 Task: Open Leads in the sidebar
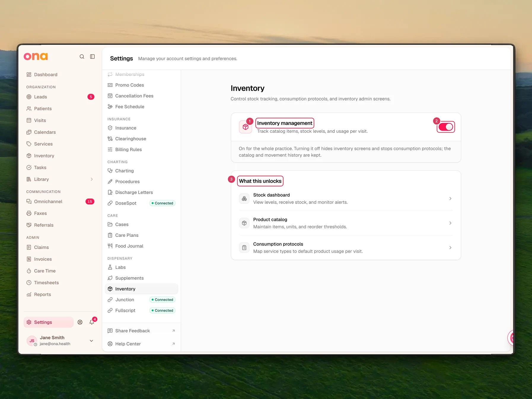tap(60, 97)
